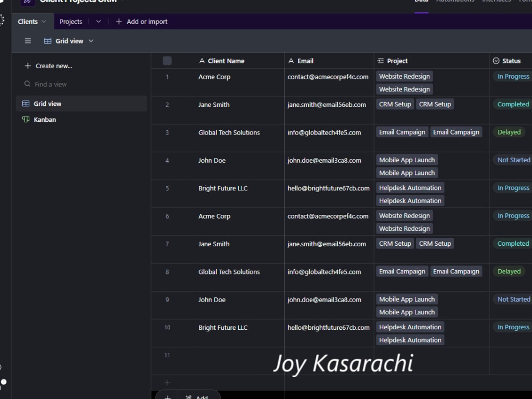
Task: Click the single-select icon in Status header
Action: coord(496,61)
